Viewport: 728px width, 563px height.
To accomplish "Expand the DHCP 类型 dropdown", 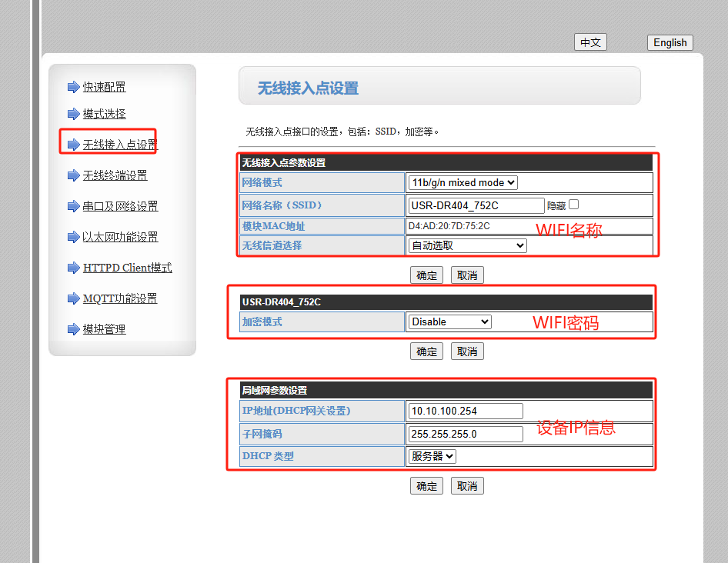I will click(432, 456).
